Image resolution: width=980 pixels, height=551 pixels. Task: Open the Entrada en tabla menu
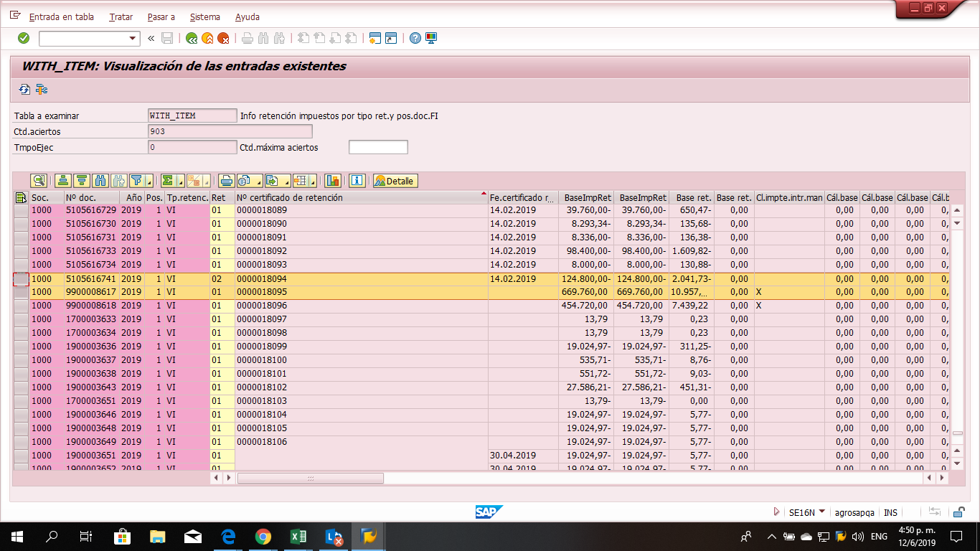pos(61,17)
